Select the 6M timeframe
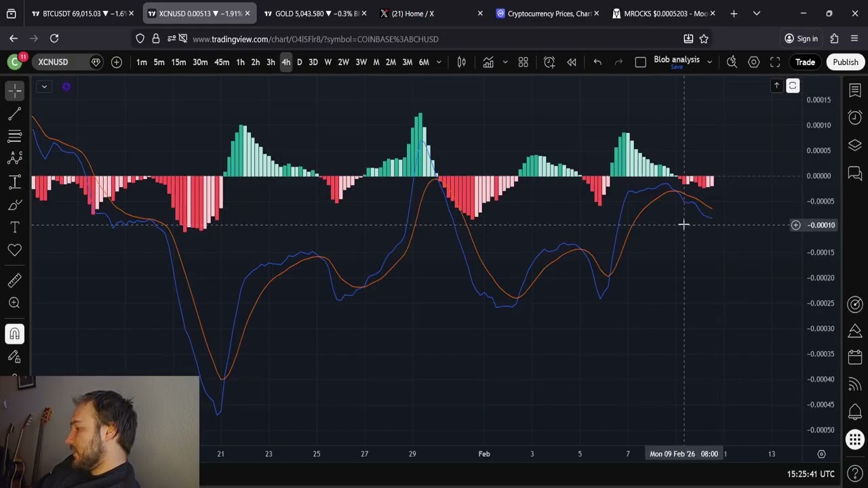The image size is (868, 488). [x=424, y=62]
